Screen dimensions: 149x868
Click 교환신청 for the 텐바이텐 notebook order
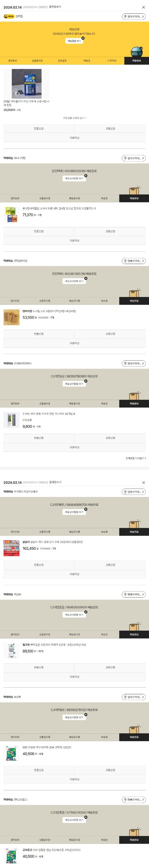[110, 334]
